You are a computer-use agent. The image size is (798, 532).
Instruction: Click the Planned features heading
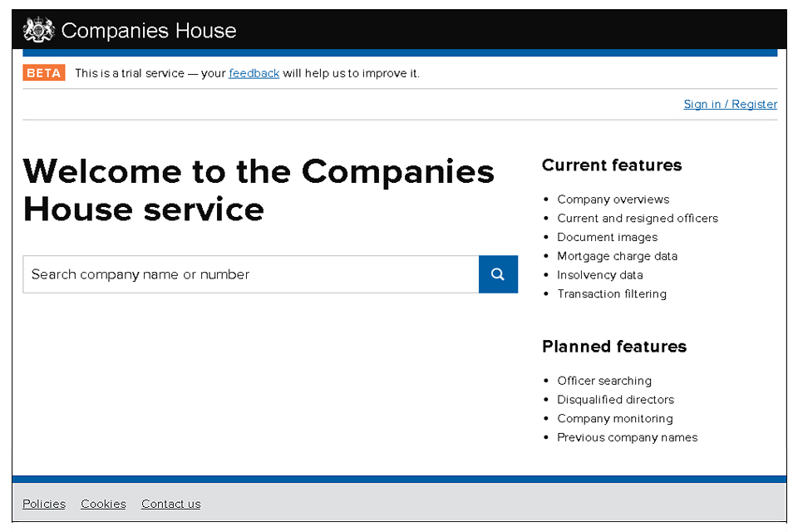coord(613,347)
